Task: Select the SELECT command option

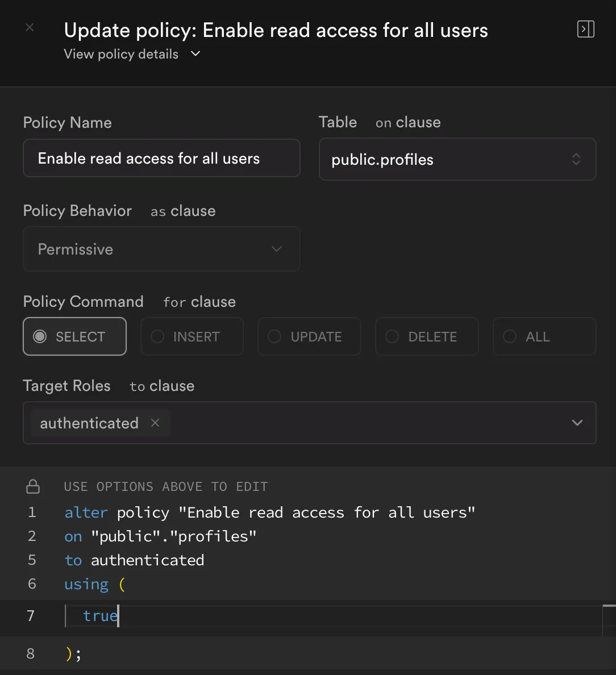Action: pos(74,336)
